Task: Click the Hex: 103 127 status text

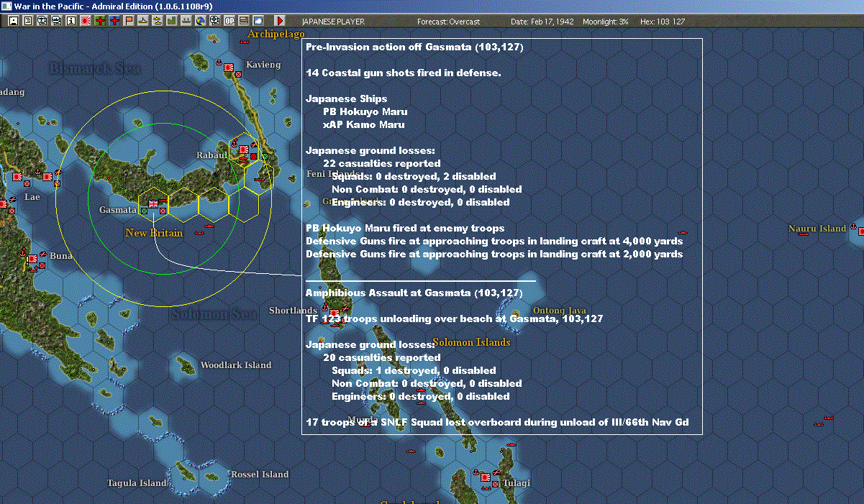Action: tap(662, 22)
